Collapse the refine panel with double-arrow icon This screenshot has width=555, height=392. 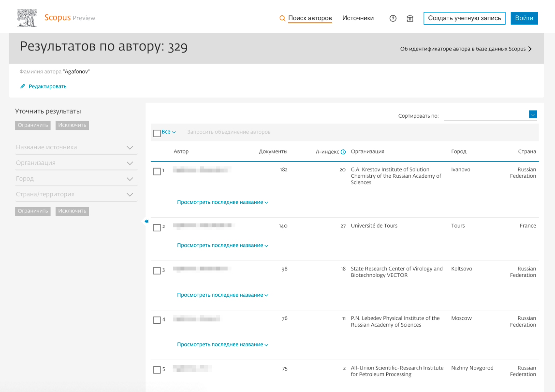coord(146,221)
